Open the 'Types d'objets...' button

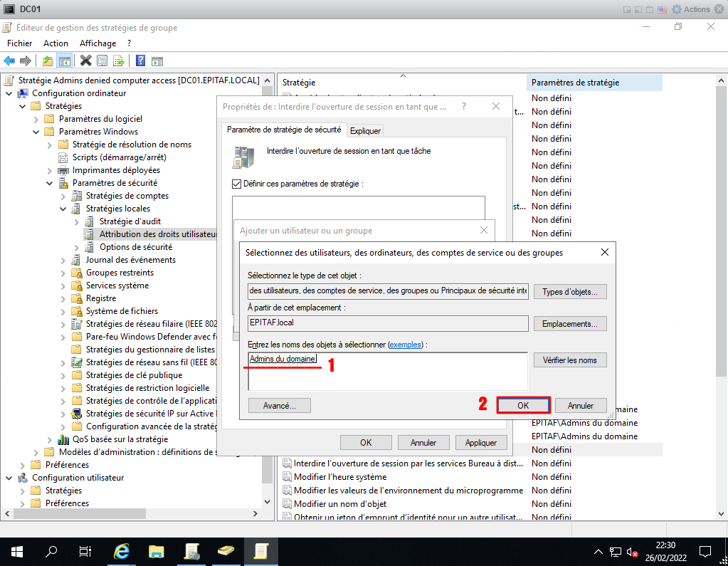[x=569, y=292]
